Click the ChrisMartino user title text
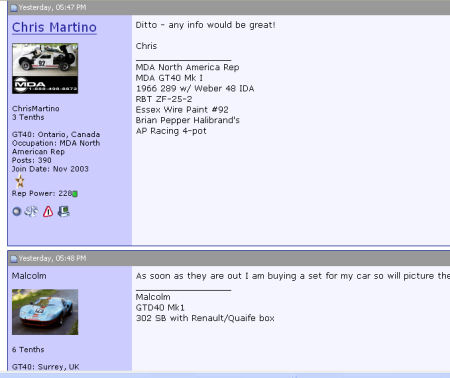 (x=36, y=109)
